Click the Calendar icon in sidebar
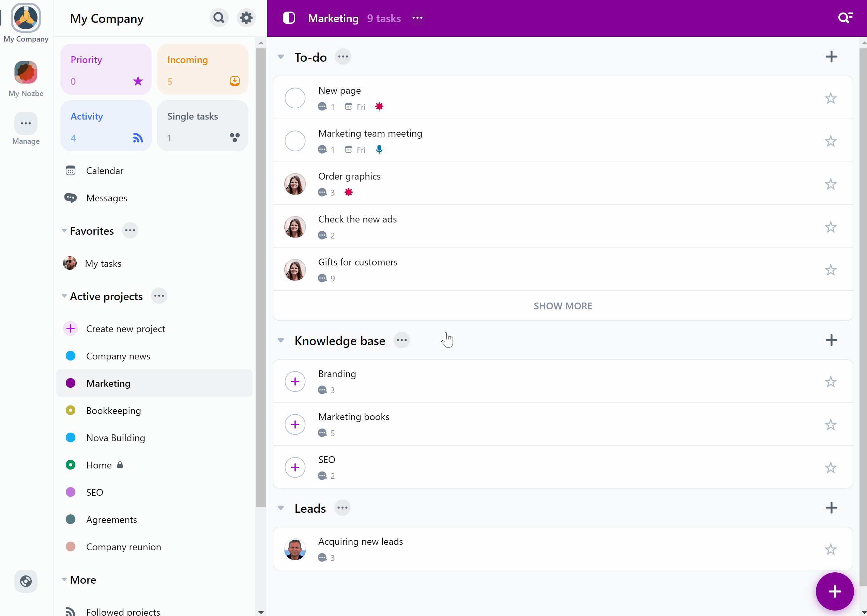867x616 pixels. [x=71, y=171]
